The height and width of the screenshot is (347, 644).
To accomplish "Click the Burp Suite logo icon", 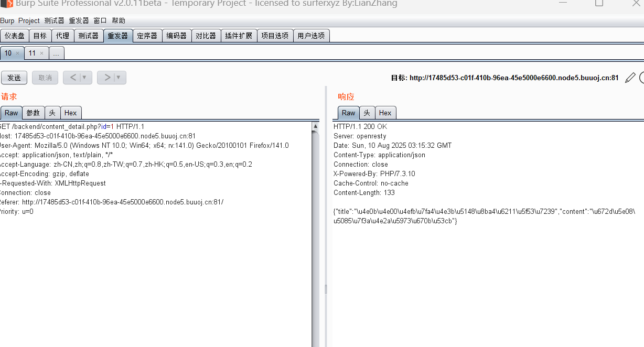I will (x=6, y=4).
